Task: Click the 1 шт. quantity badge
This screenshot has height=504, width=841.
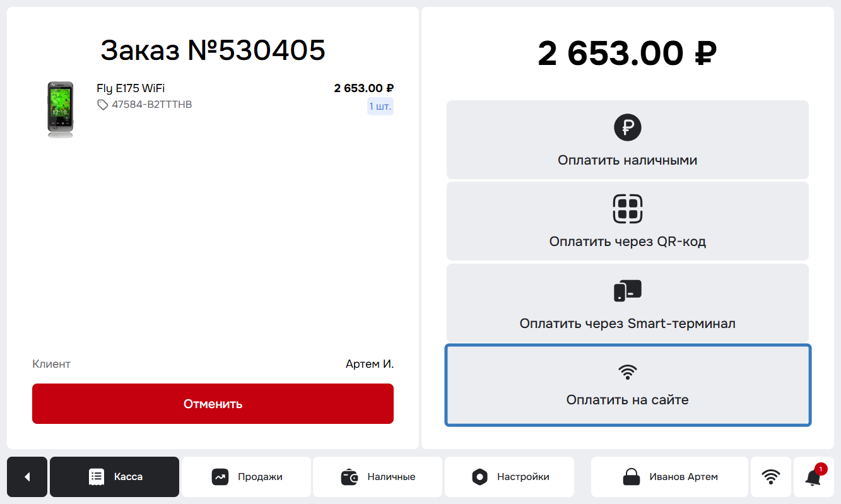Action: pyautogui.click(x=380, y=107)
